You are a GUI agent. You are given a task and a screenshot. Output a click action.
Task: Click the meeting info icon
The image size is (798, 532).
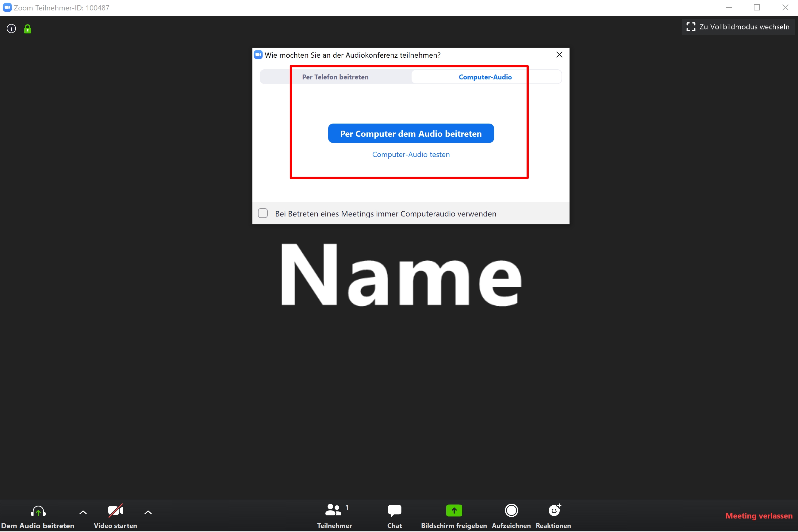point(11,29)
